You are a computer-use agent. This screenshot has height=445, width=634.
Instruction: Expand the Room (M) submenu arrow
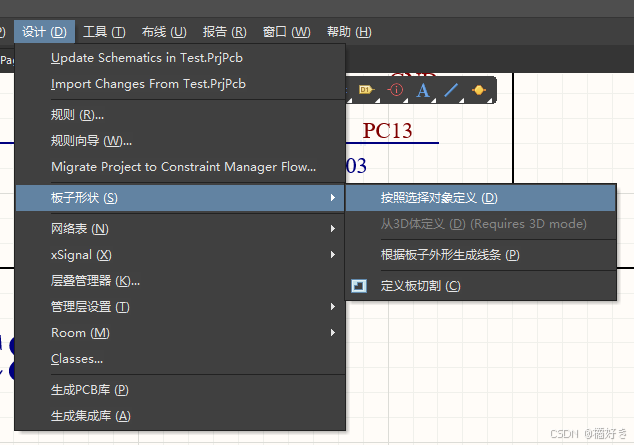(333, 333)
